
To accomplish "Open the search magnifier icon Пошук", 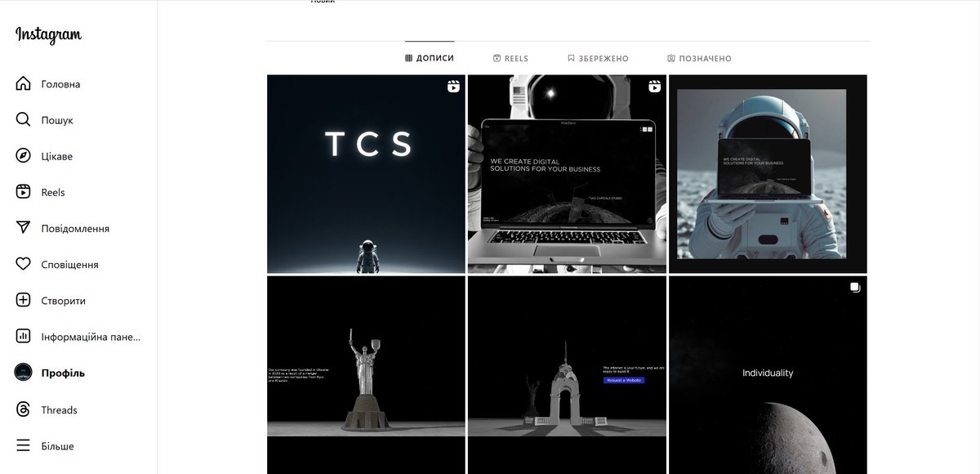I will click(x=24, y=120).
